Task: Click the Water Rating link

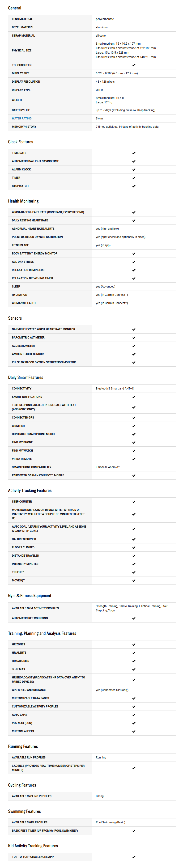Action: tap(21, 119)
